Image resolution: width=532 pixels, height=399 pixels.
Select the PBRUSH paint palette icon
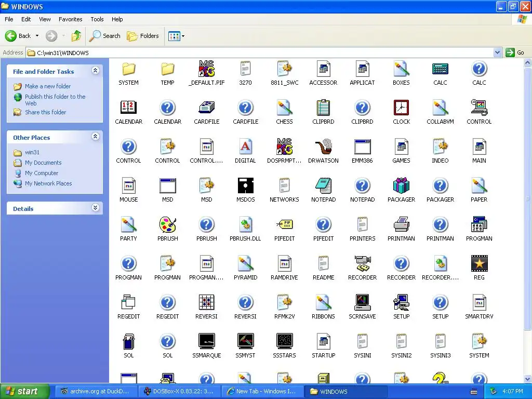[168, 224]
